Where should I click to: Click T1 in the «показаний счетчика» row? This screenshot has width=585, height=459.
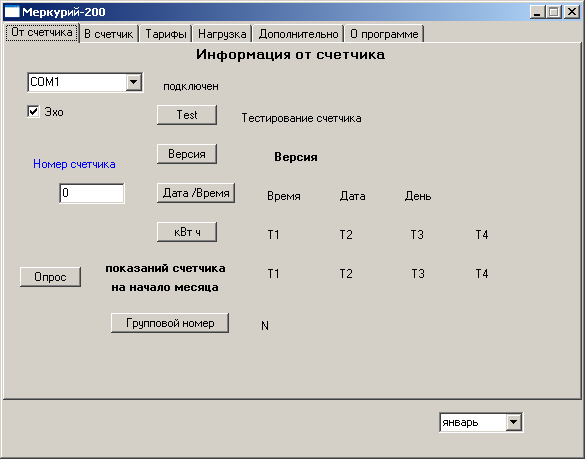273,274
